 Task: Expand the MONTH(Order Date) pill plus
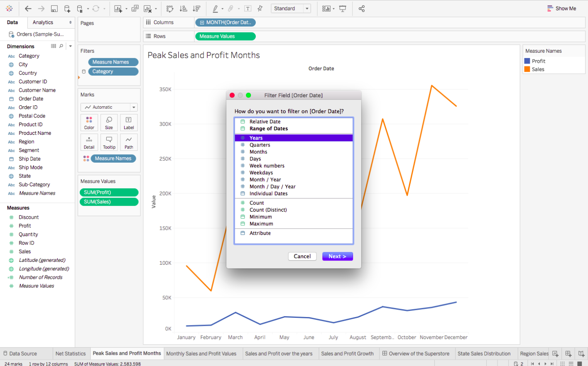pyautogui.click(x=202, y=22)
